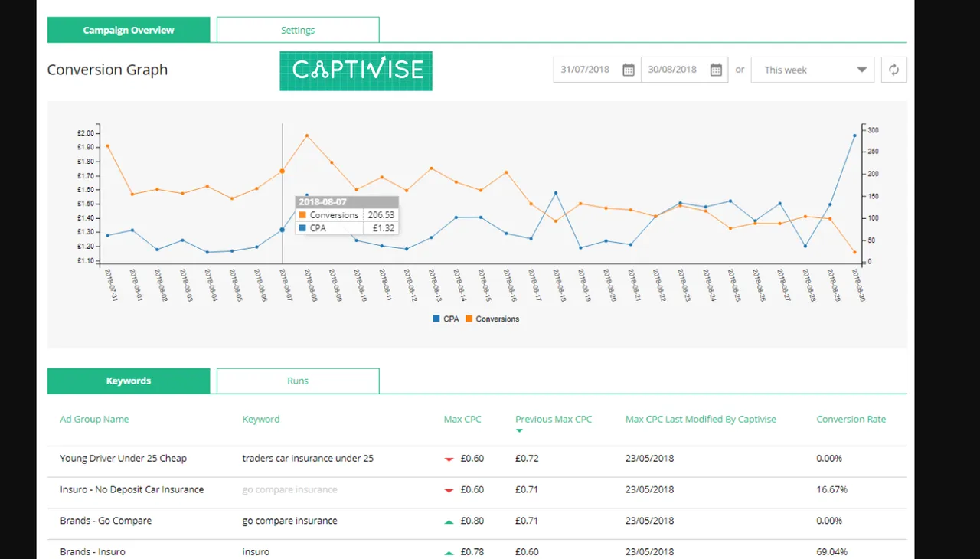Sort by Previous Max CPC column header
Viewport: 980px width, 559px height.
[x=554, y=419]
